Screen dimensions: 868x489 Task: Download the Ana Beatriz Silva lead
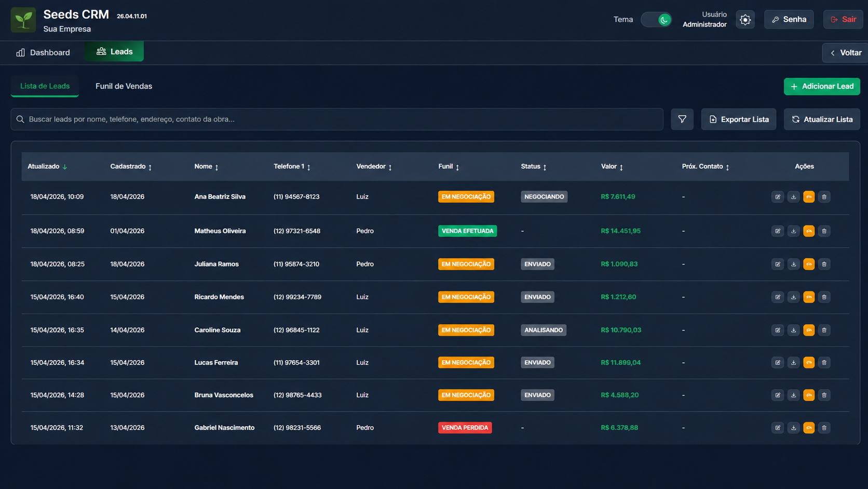793,197
